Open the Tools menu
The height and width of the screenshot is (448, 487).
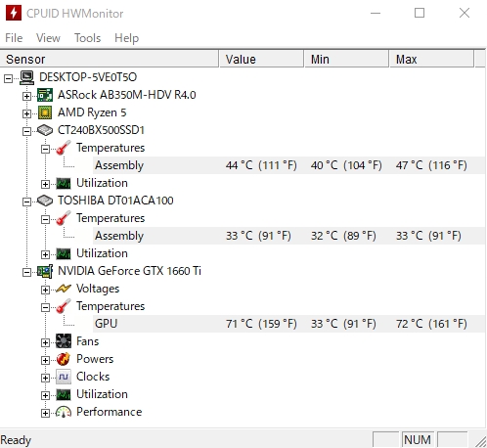point(87,38)
